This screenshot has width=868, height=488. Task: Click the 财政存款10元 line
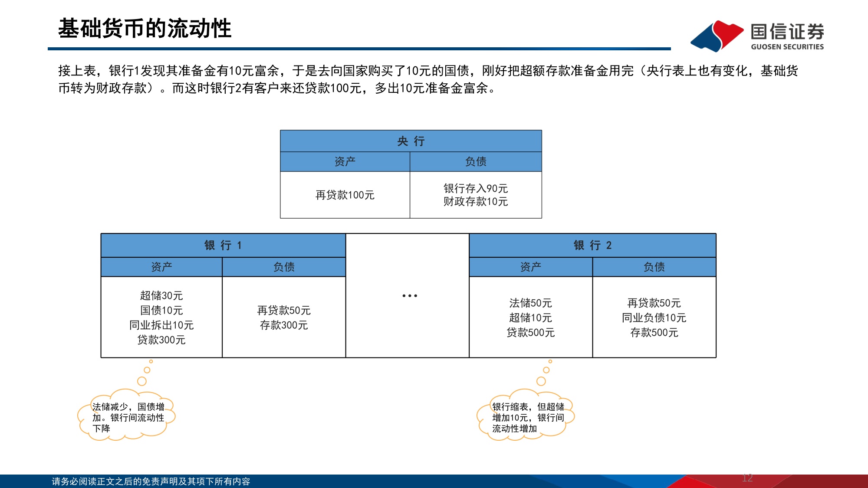click(x=476, y=201)
